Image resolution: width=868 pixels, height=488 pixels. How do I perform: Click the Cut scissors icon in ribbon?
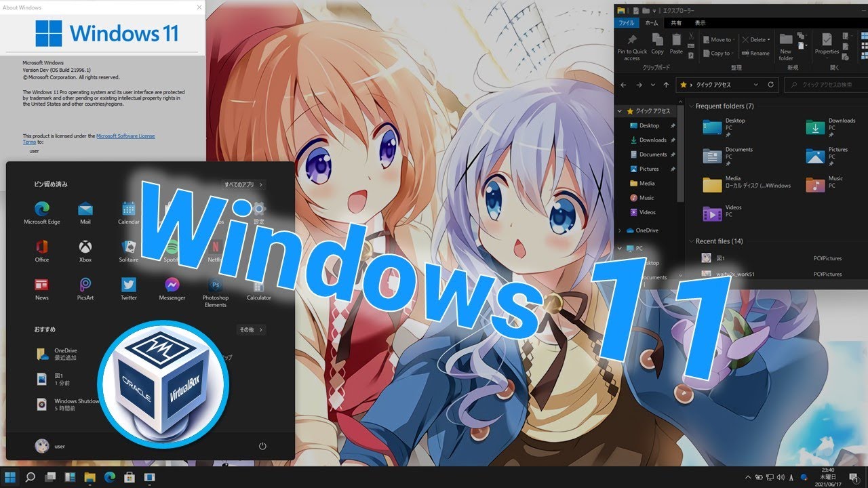pyautogui.click(x=691, y=36)
